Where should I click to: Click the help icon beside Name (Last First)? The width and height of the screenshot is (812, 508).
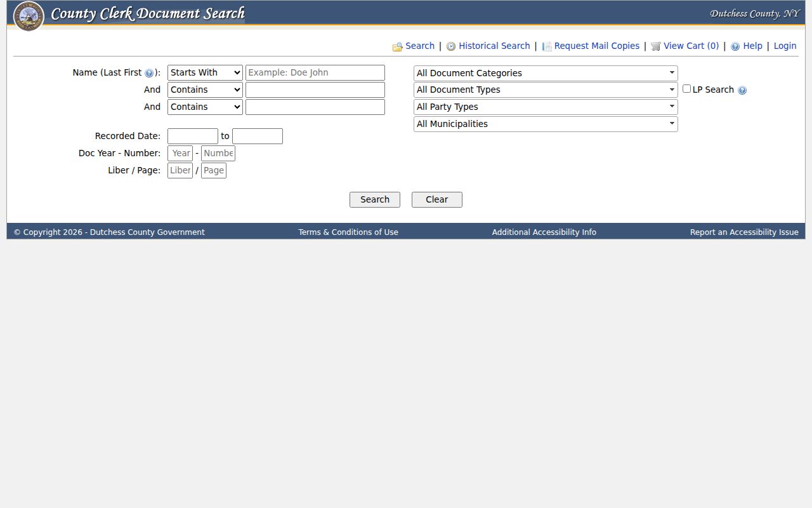click(x=149, y=73)
